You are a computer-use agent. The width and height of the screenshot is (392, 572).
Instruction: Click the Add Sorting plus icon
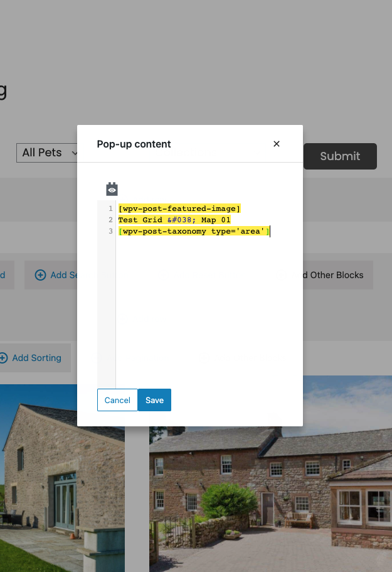click(3, 358)
